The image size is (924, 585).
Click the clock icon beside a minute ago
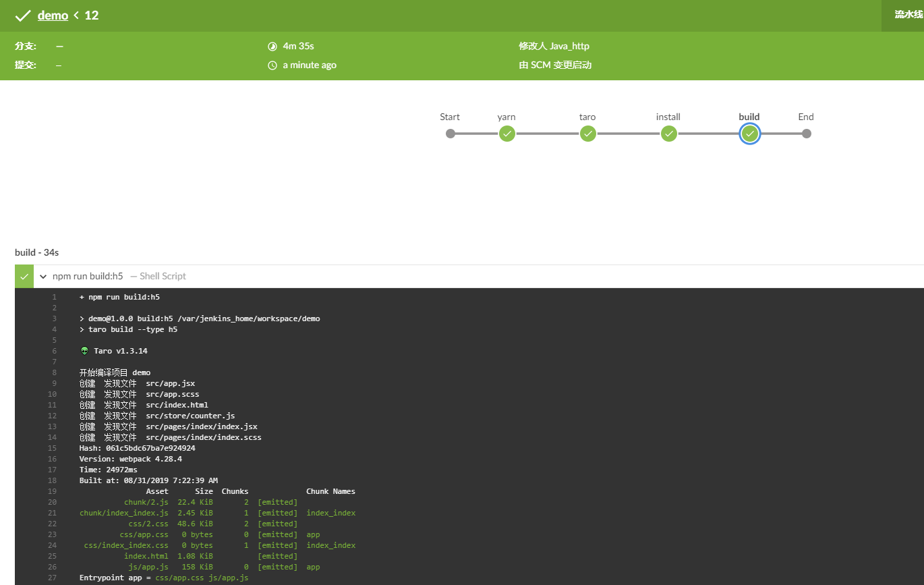click(x=272, y=65)
